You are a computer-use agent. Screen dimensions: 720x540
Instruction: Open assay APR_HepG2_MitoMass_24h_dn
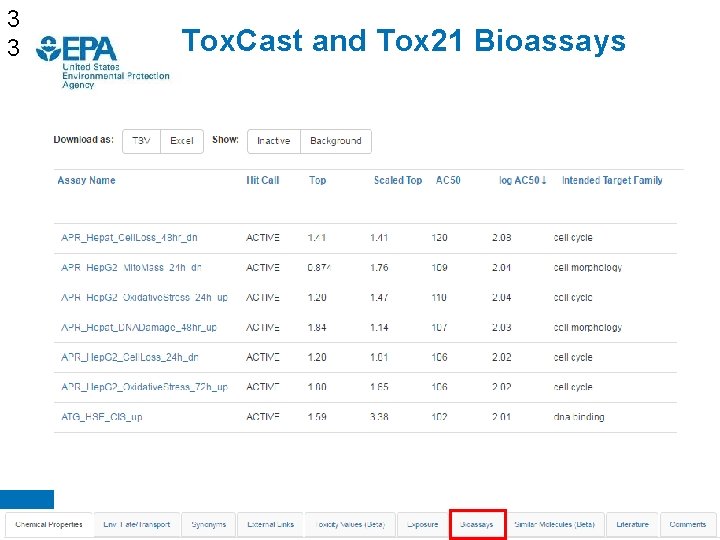(131, 268)
